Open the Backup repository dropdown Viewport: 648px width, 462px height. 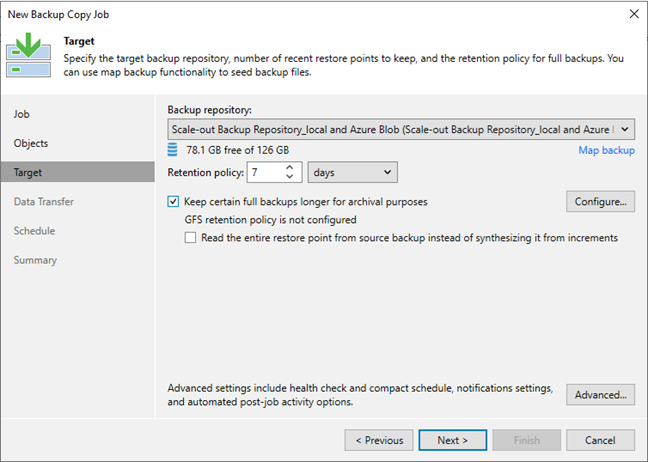pos(401,129)
